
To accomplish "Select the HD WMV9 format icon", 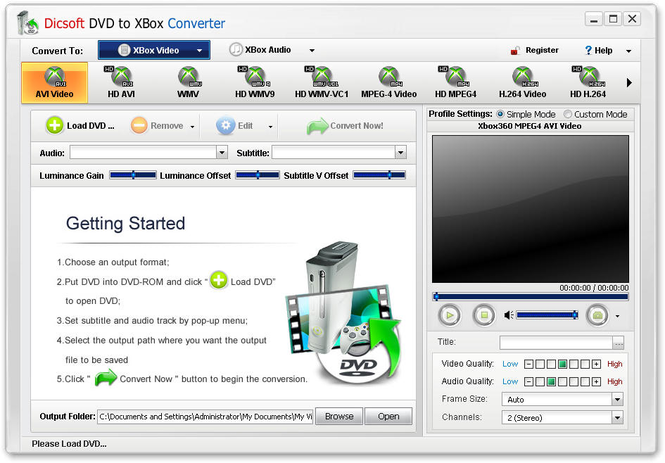I will [x=254, y=83].
